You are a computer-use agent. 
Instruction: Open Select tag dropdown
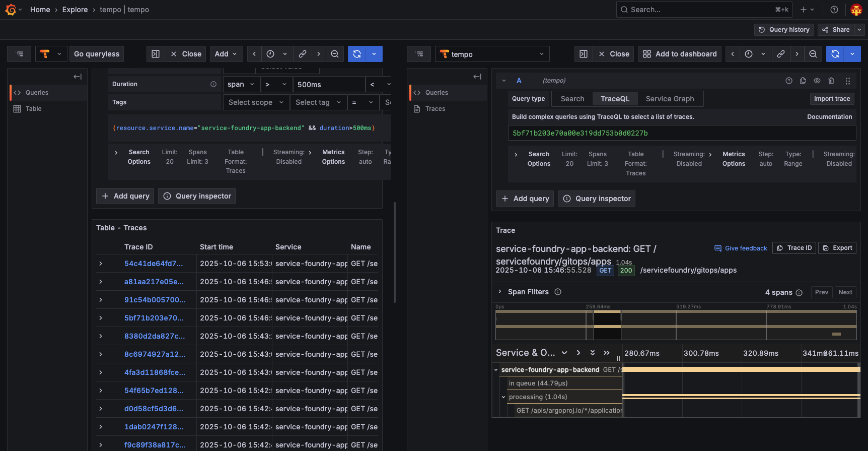point(318,102)
